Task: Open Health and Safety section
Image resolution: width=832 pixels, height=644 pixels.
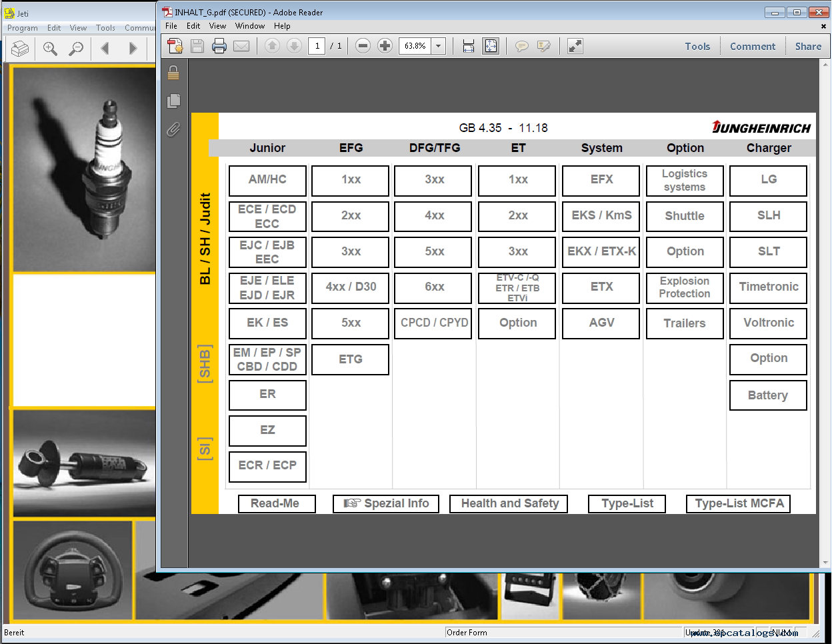Action: click(x=509, y=503)
